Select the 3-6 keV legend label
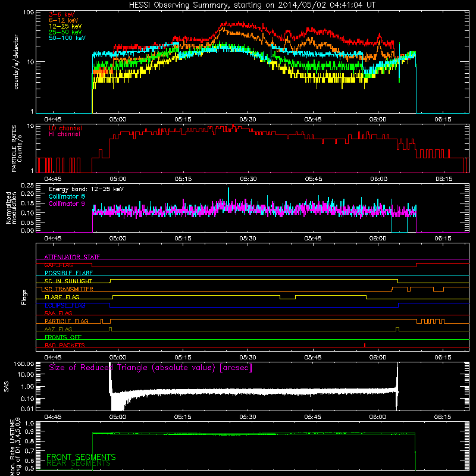This screenshot has width=476, height=476. [62, 14]
